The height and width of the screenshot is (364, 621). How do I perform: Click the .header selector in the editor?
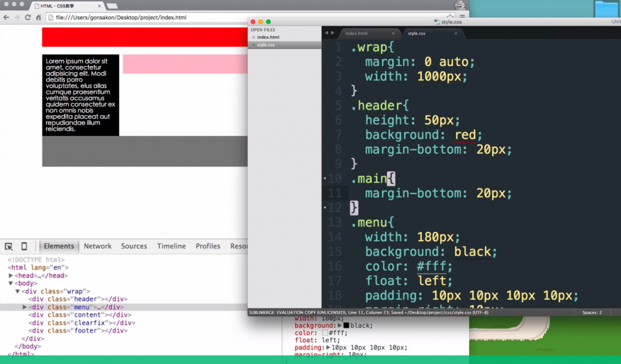(x=376, y=105)
